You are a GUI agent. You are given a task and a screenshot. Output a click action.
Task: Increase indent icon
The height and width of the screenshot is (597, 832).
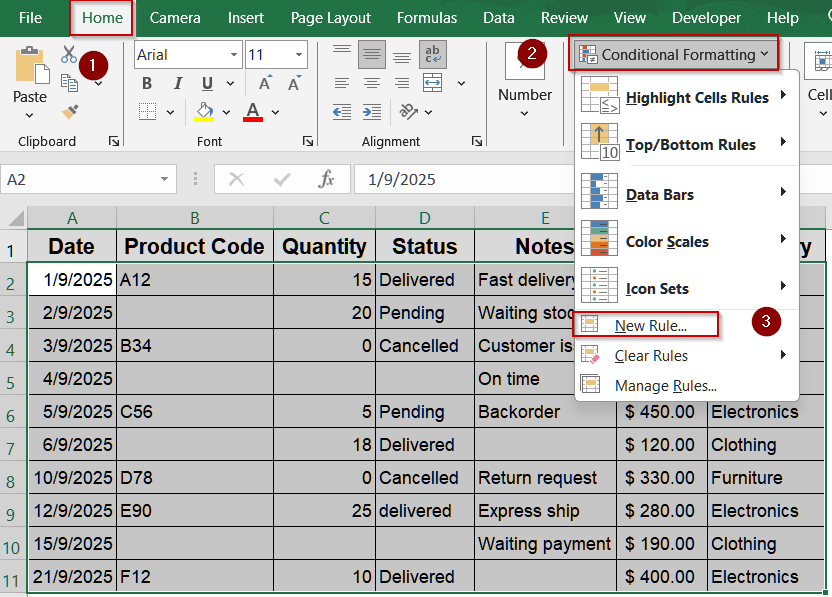(x=372, y=112)
